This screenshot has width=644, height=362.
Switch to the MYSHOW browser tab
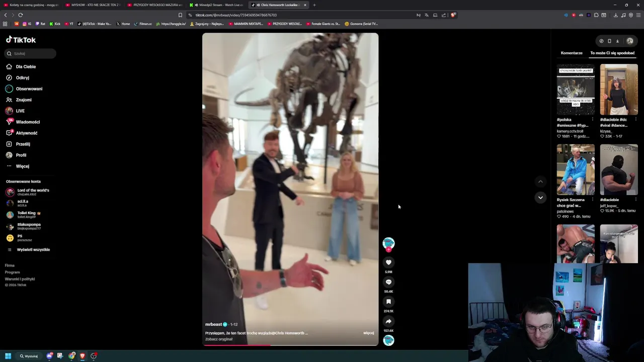click(94, 5)
